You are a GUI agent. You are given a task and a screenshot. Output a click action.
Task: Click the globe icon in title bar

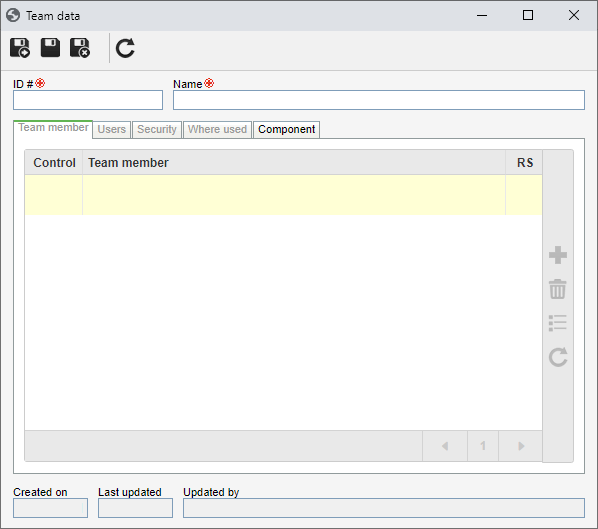[x=13, y=16]
